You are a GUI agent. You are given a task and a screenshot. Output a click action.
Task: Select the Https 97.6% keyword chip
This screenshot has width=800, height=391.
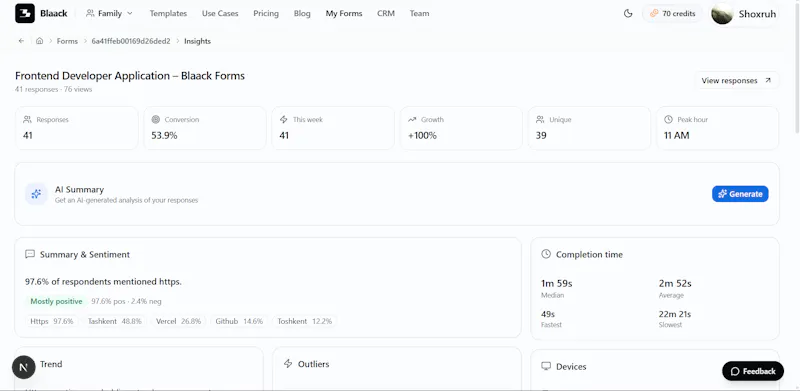52,322
